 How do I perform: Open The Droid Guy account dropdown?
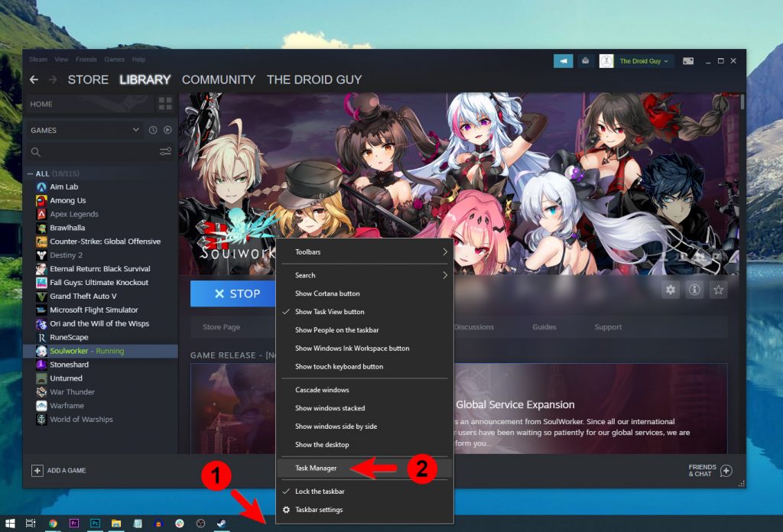click(x=644, y=61)
